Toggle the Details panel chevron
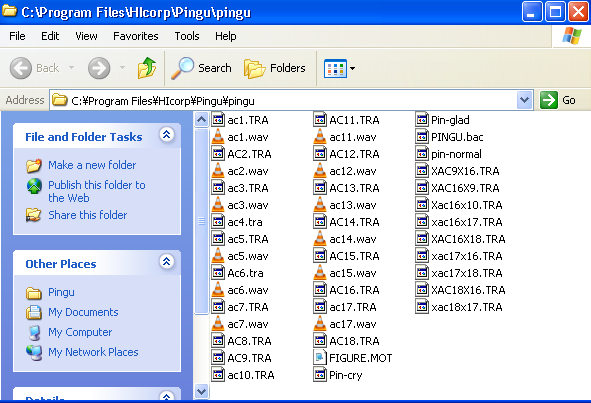This screenshot has height=403, width=591. click(167, 396)
